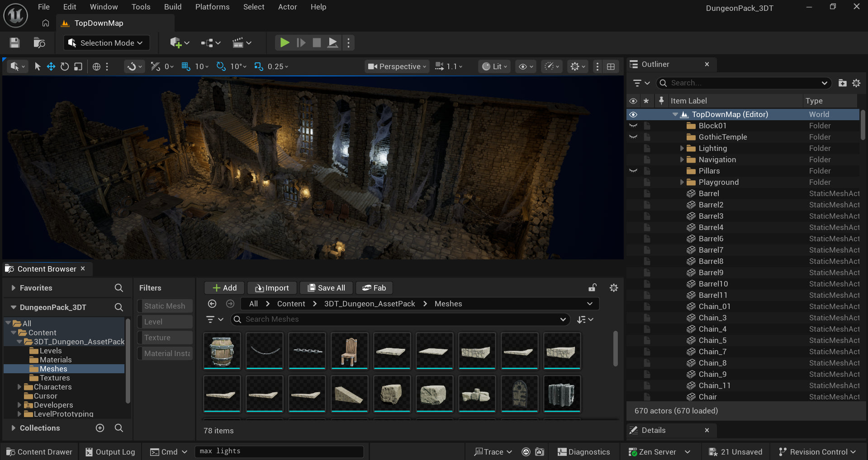Open the Revision Control menu

[817, 452]
